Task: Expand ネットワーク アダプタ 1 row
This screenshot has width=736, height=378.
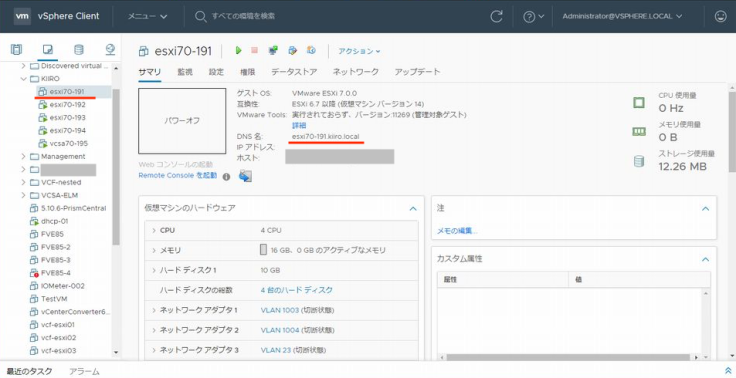Action: (153, 310)
